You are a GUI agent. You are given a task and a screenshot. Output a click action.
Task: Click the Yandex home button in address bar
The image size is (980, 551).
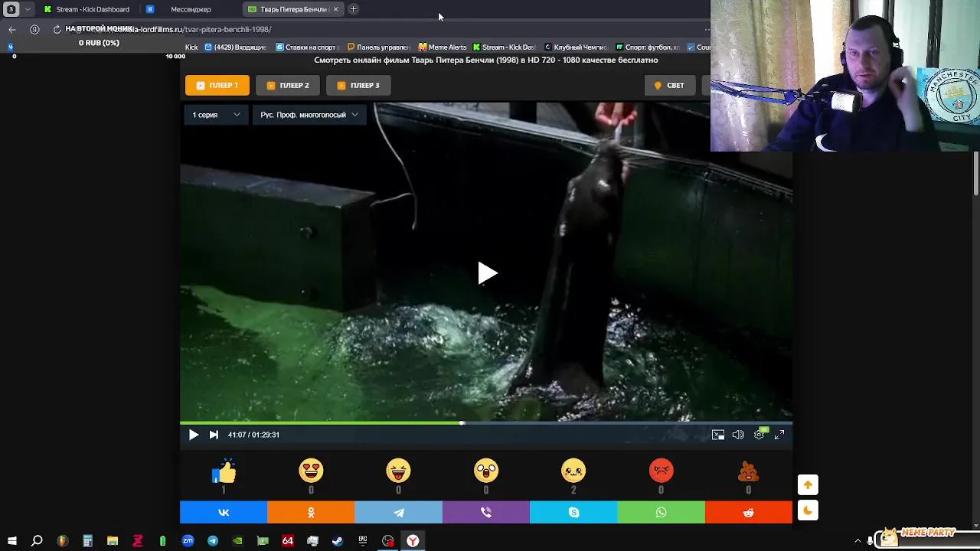[34, 29]
